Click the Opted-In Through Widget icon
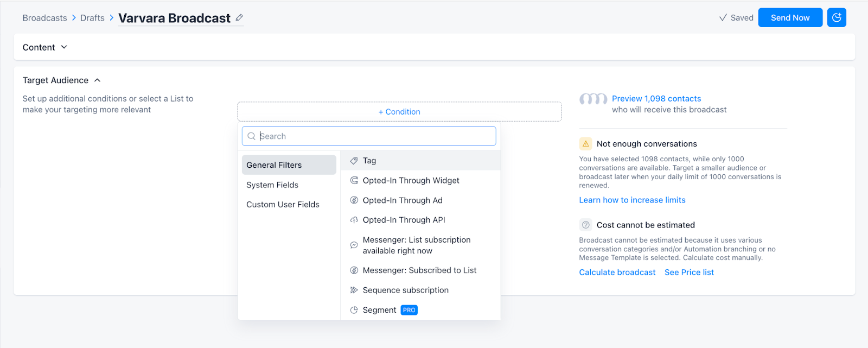The width and height of the screenshot is (868, 348). point(354,180)
